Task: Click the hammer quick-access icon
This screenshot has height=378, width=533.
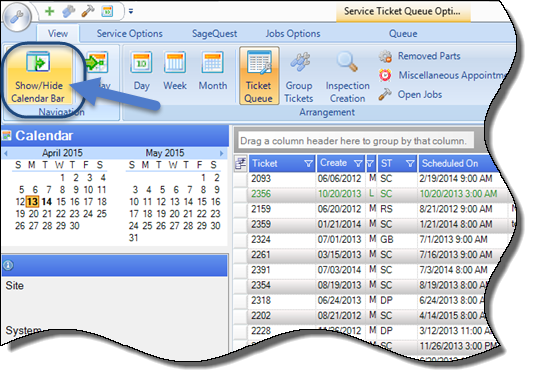Action: [x=88, y=11]
